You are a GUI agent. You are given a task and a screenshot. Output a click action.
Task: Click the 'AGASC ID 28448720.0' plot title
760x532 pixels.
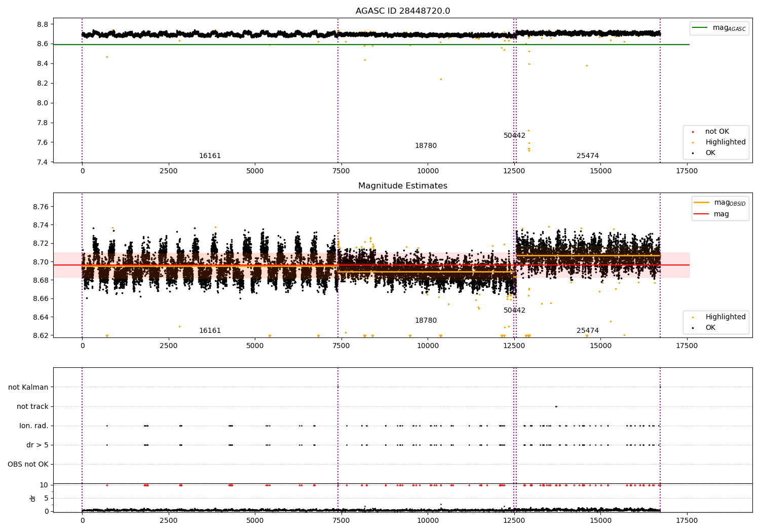point(403,11)
